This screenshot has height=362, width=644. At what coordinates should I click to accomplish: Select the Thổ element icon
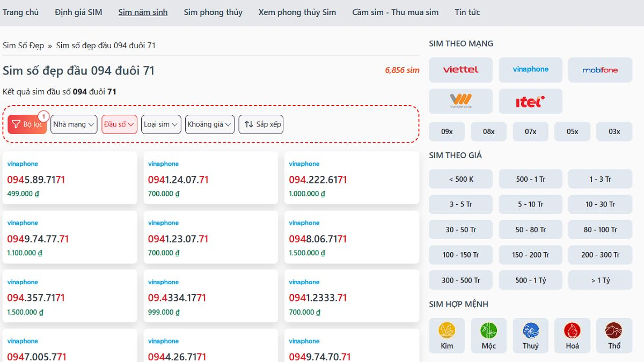coord(614,336)
